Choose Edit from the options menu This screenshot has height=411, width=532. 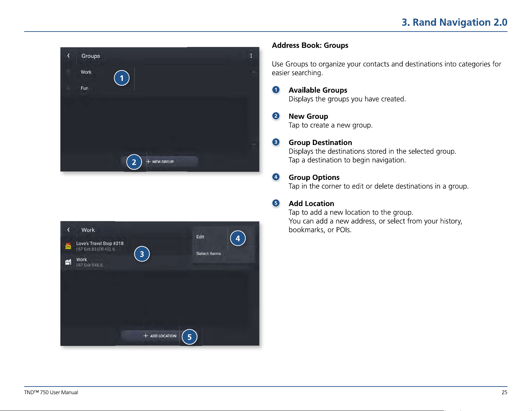point(200,237)
